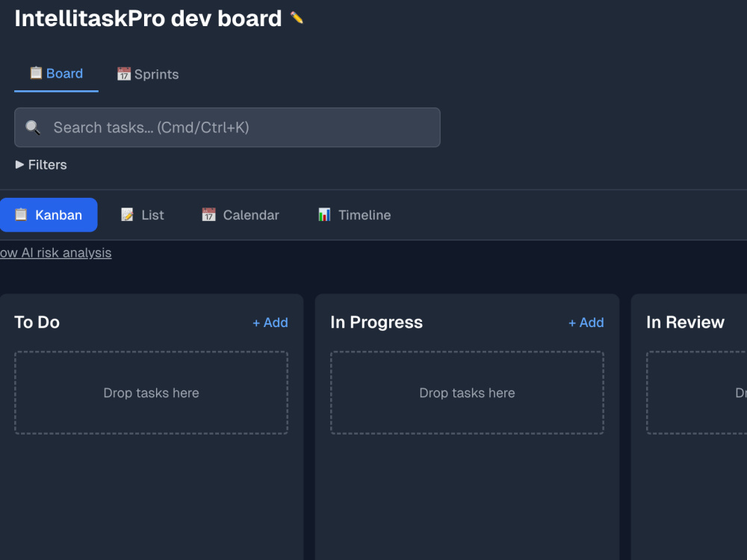Viewport: 747px width, 560px height.
Task: Click the pencil edit icon beside board title
Action: click(297, 18)
